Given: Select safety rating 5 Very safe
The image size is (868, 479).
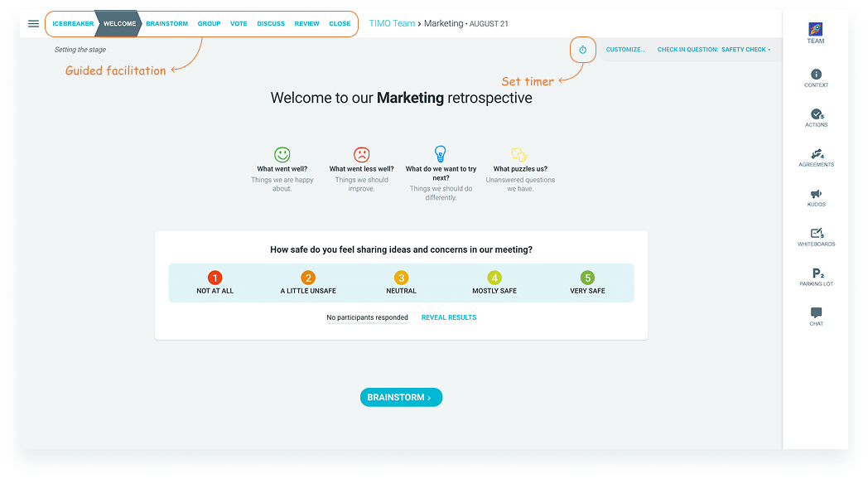Looking at the screenshot, I should click(x=587, y=283).
